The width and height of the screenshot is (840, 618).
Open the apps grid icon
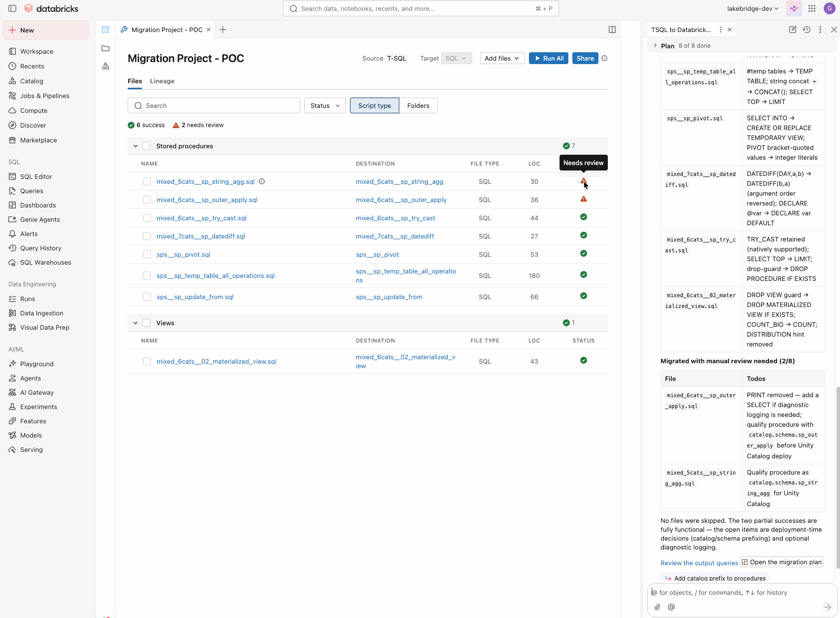pyautogui.click(x=812, y=8)
